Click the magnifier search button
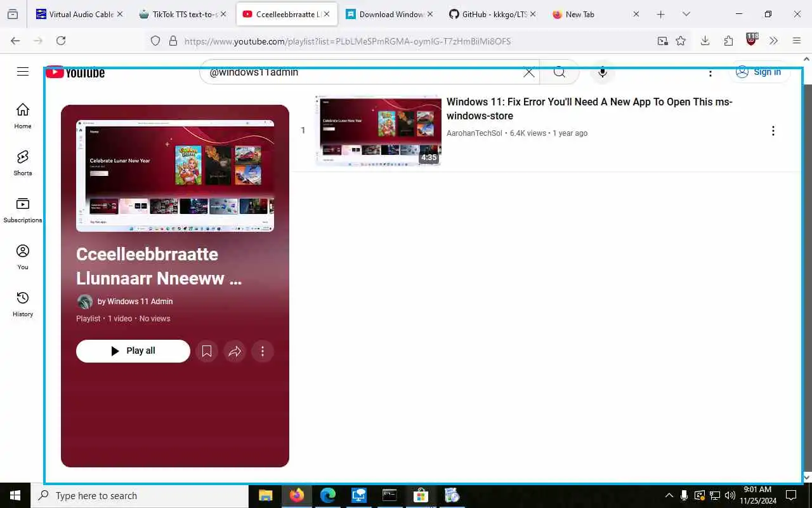The height and width of the screenshot is (508, 812). (x=559, y=72)
